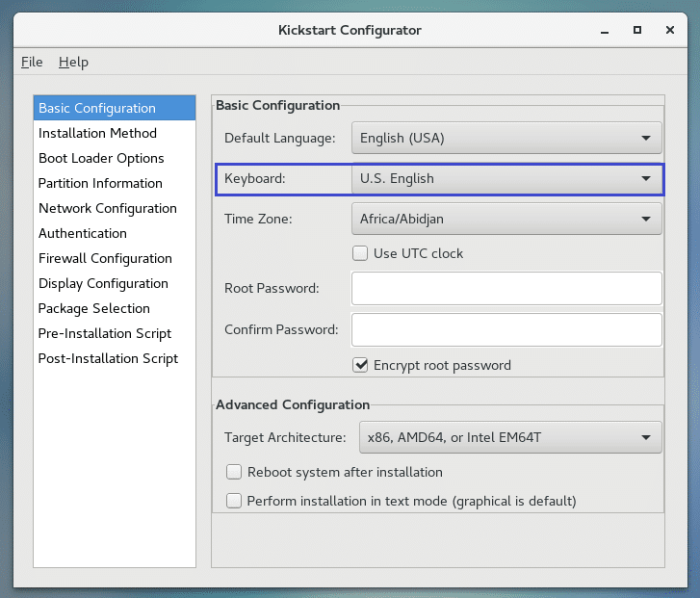700x598 pixels.
Task: Open the File menu
Action: (32, 62)
